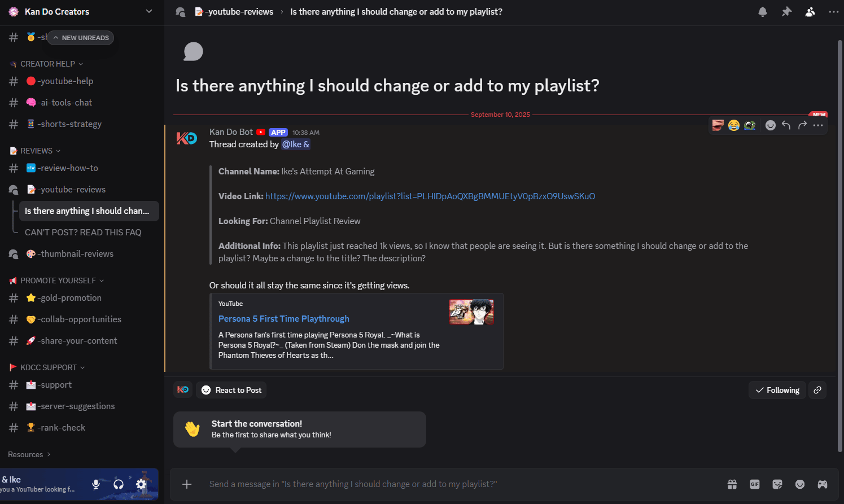Open gift Nitro icon in message bar
844x504 pixels.
[732, 484]
